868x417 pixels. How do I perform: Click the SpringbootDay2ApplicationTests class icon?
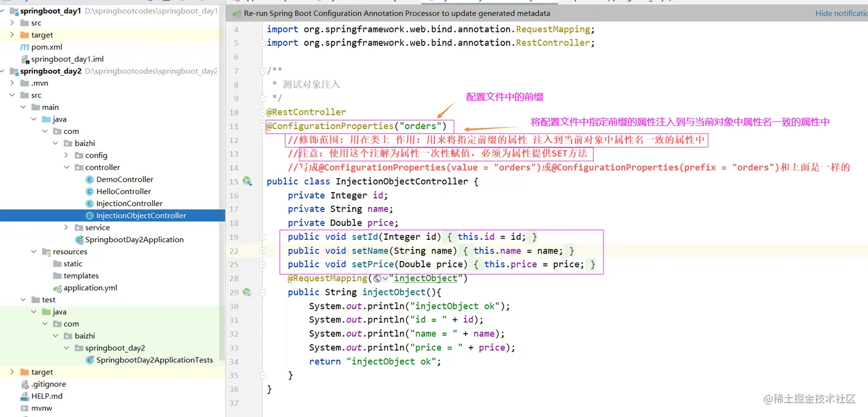(90, 360)
